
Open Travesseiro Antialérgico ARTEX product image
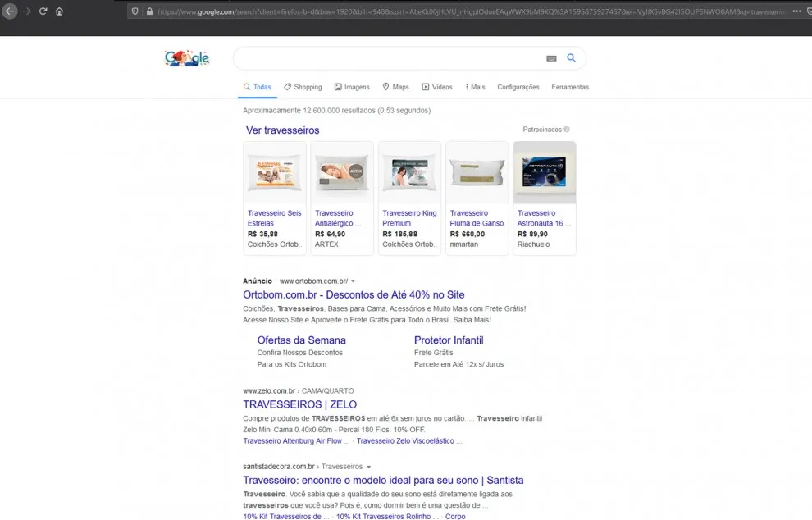pos(342,173)
